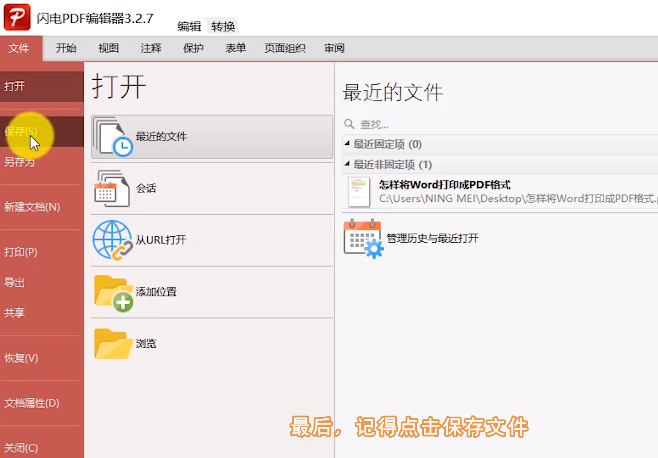The height and width of the screenshot is (458, 658).
Task: Click the file path C:\Users\NING MEI\Desktop text
Action: point(518,198)
